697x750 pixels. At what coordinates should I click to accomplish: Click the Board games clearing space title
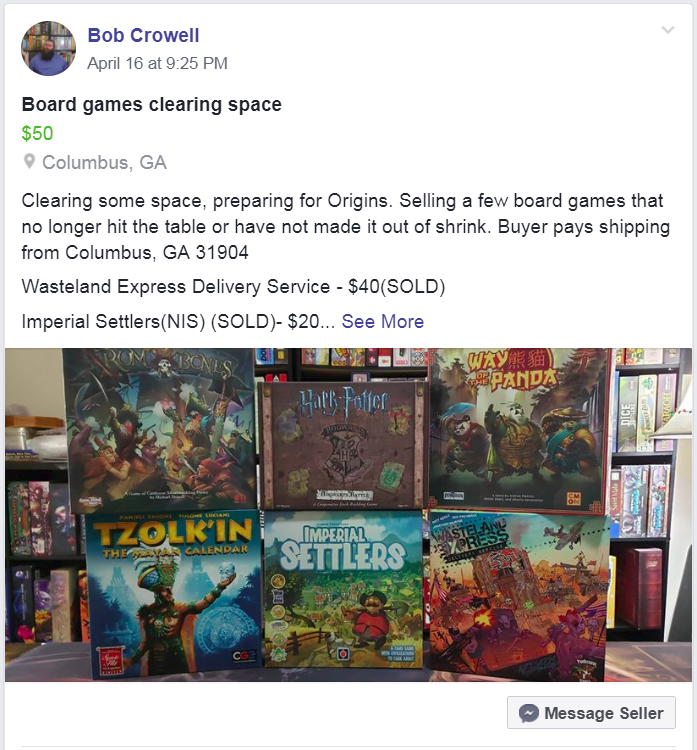152,104
